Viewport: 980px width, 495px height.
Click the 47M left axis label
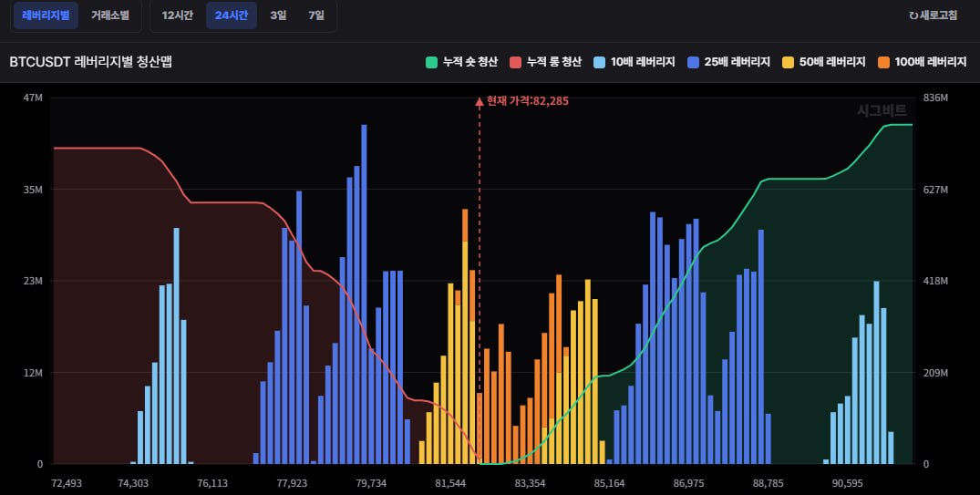[33, 98]
